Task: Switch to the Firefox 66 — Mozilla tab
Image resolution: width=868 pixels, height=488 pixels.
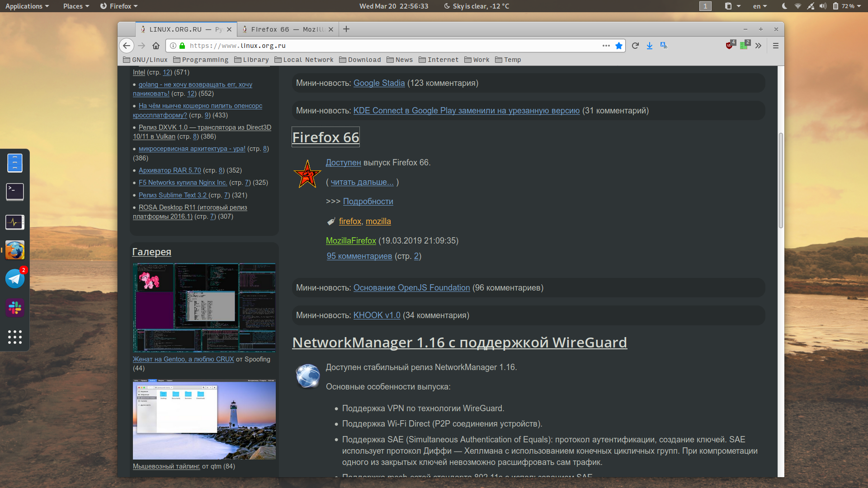Action: click(x=288, y=29)
